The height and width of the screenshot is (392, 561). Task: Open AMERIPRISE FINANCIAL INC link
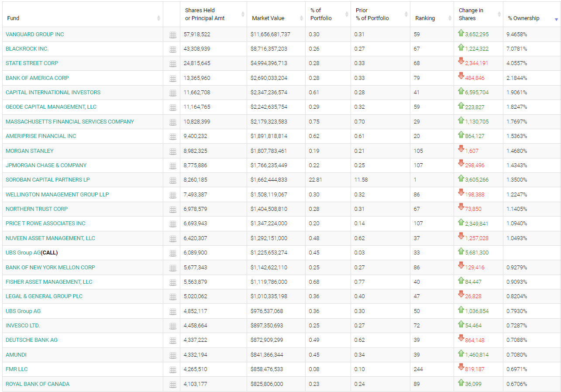[41, 136]
